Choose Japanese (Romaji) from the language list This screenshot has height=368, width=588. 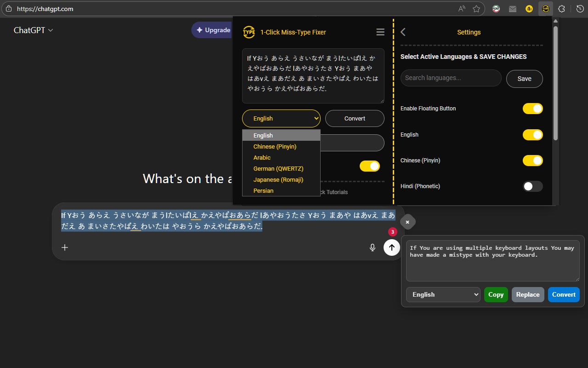tap(281, 179)
